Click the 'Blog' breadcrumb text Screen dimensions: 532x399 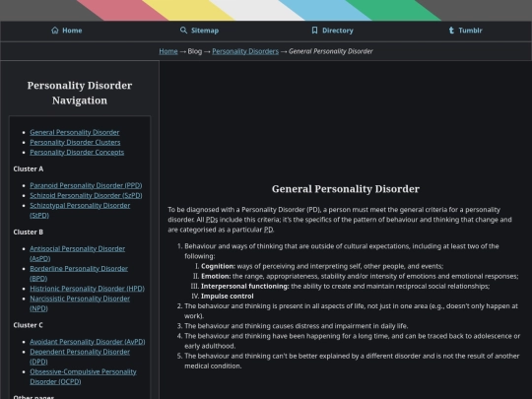[195, 51]
